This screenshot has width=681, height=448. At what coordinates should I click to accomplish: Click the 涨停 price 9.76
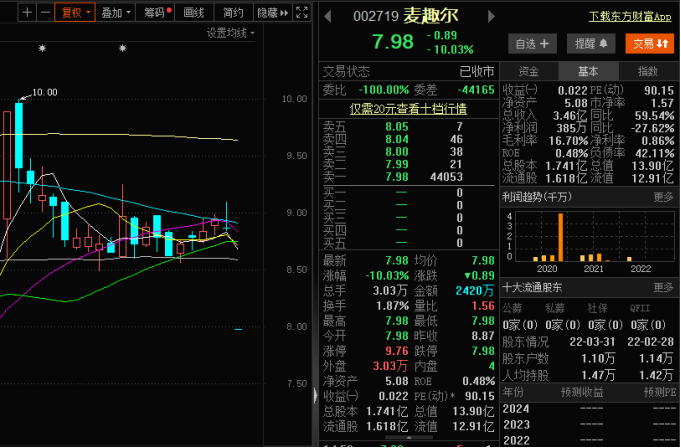click(397, 351)
